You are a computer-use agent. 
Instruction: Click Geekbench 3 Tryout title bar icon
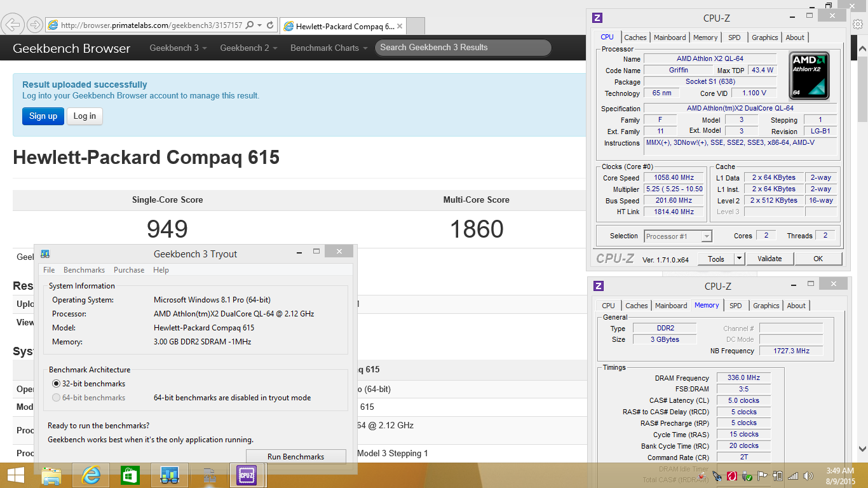[x=46, y=254]
